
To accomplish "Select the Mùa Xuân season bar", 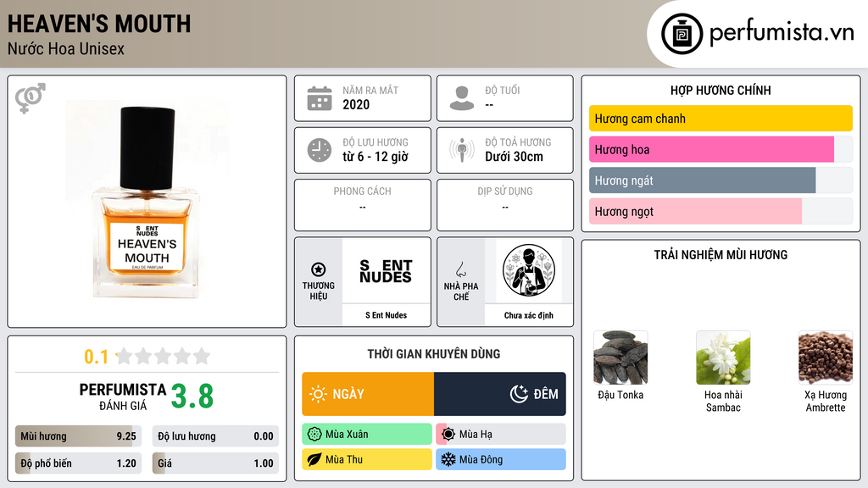I will point(367,435).
